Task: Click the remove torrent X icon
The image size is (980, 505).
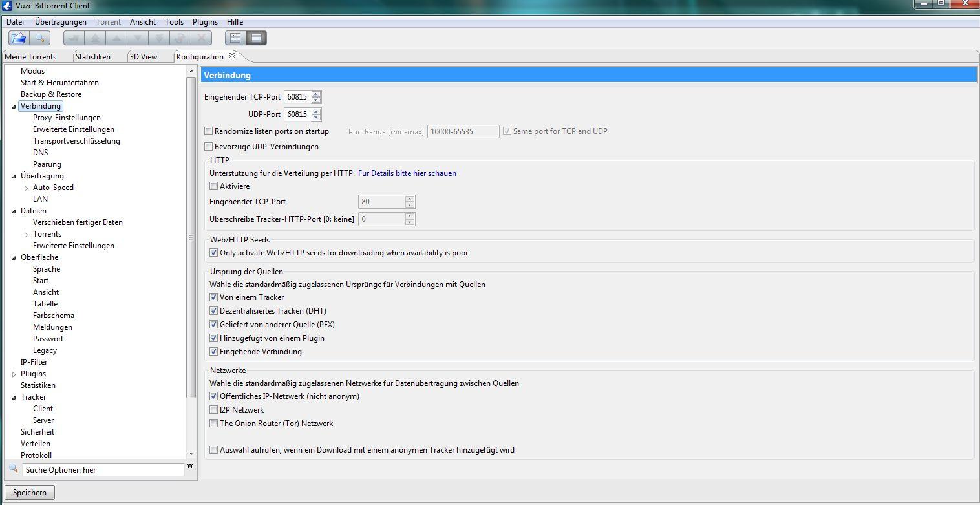Action: click(202, 38)
